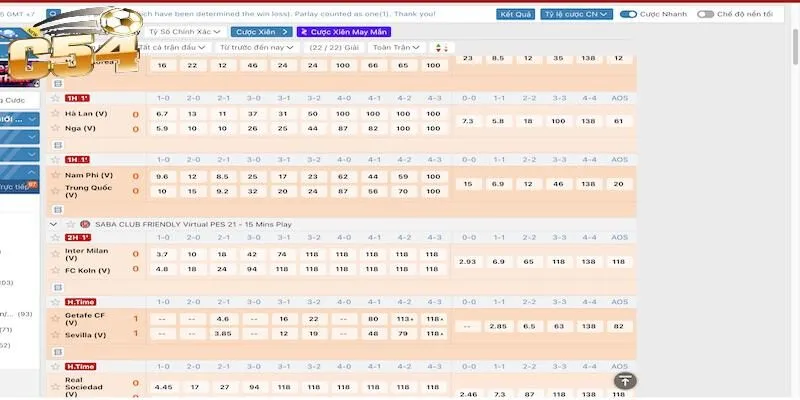Open the Cược Xiên May Mắn tab
Image resolution: width=800 pixels, height=400 pixels.
(343, 31)
